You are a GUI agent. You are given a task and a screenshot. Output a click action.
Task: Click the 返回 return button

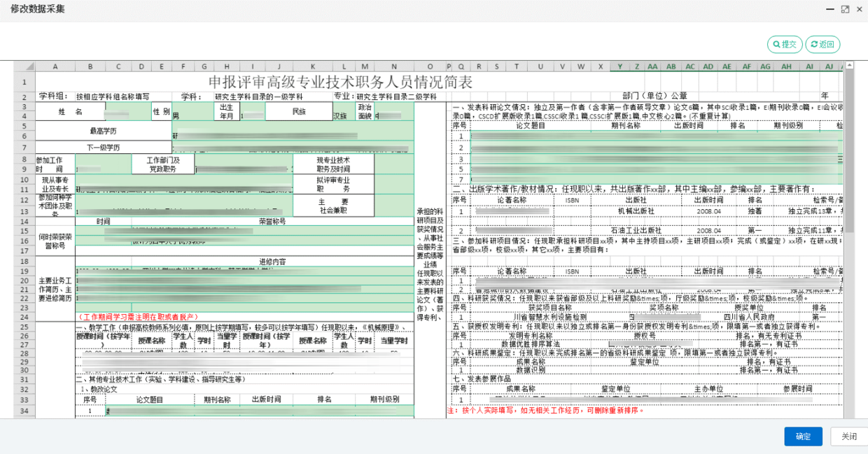(822, 44)
